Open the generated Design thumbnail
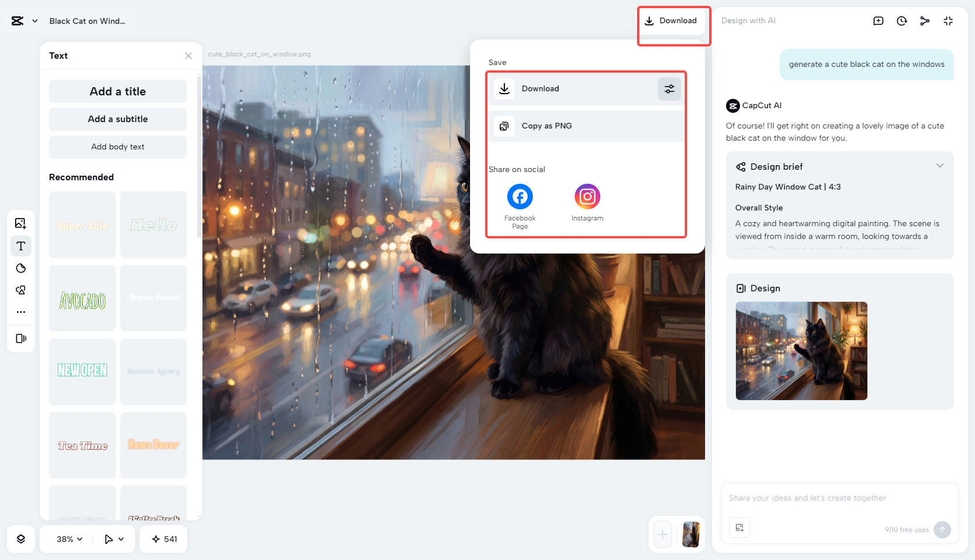Viewport: 975px width, 560px height. pos(802,351)
